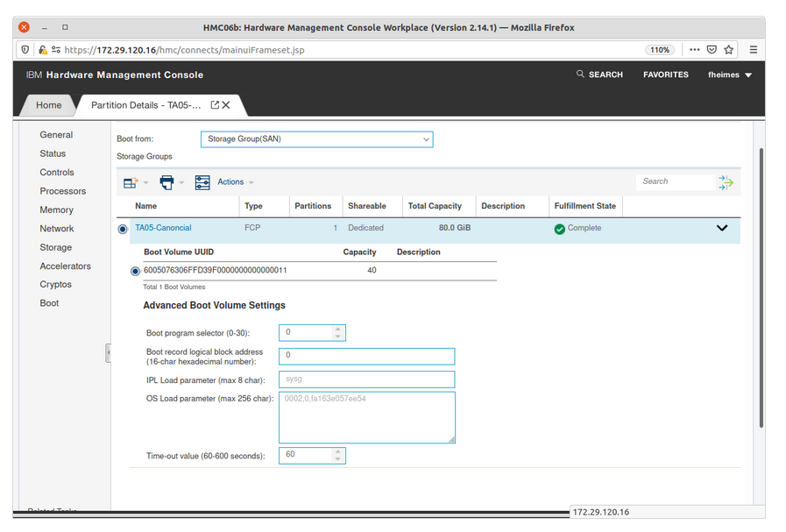The width and height of the screenshot is (786, 532).
Task: Open the Processors section in sidebar
Action: pos(63,191)
